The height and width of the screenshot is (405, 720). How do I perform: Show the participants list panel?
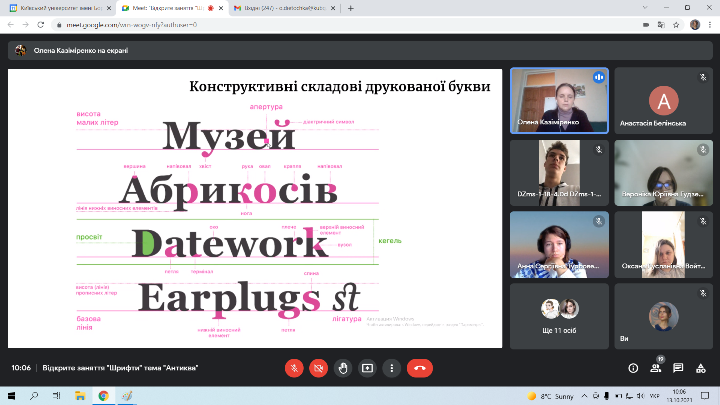click(x=655, y=367)
